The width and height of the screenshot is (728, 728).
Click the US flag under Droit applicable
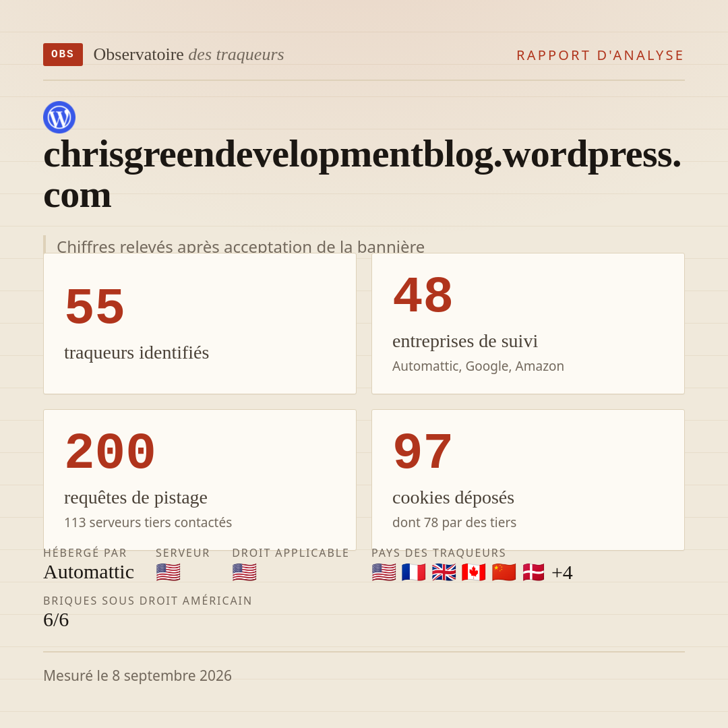point(244,572)
